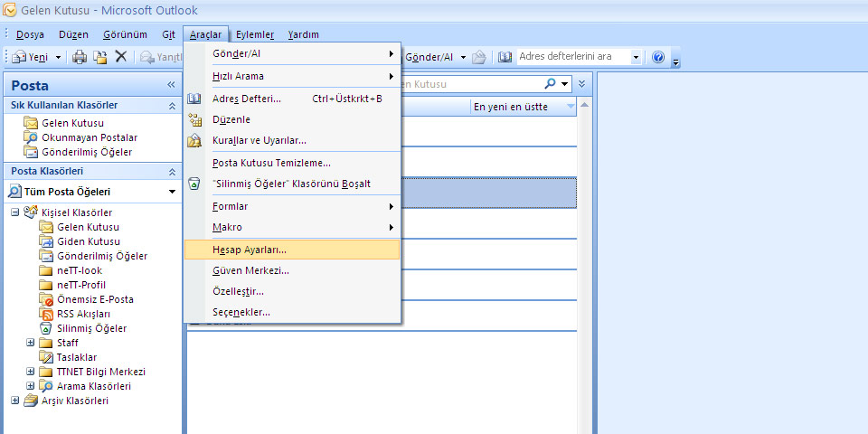Open the Hızlı Arama submenu

[292, 76]
